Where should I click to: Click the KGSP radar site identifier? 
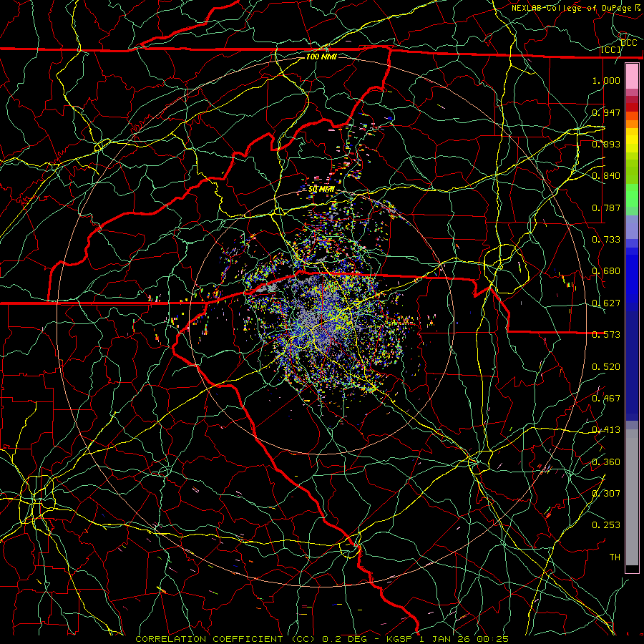coord(399,639)
